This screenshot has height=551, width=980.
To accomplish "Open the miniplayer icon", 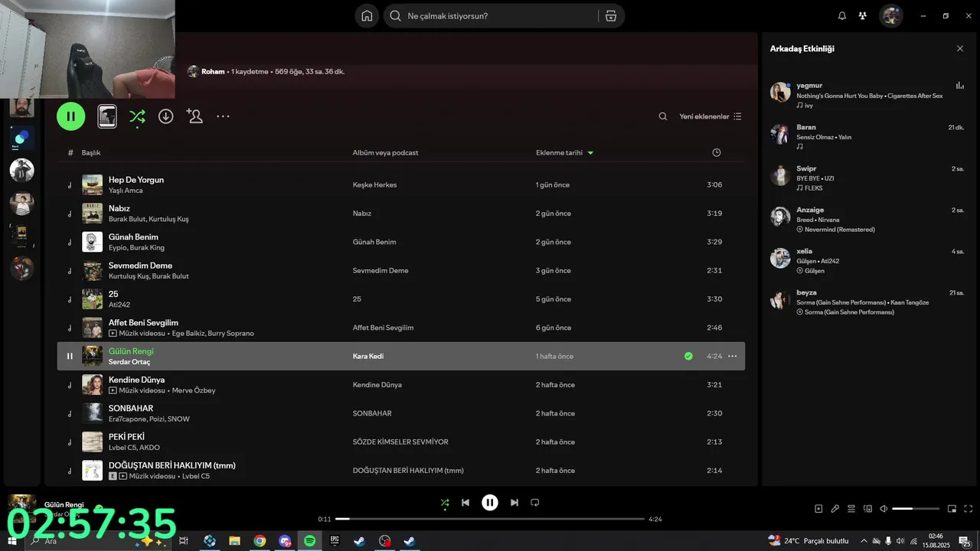I will coord(952,508).
